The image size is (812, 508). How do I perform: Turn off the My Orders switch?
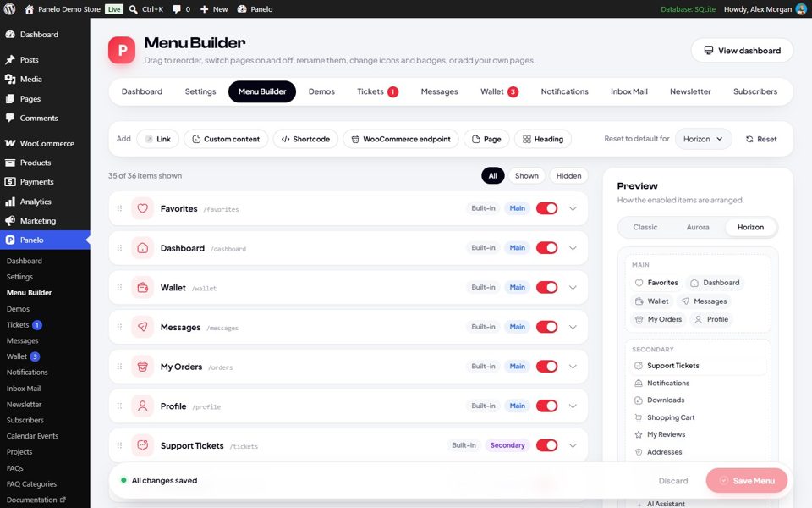[547, 367]
